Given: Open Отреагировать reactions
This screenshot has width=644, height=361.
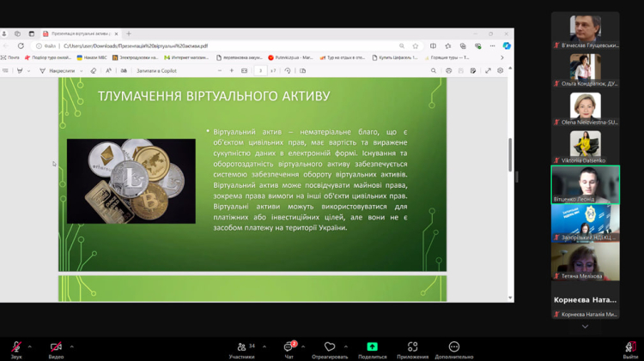Looking at the screenshot, I should click(x=329, y=347).
